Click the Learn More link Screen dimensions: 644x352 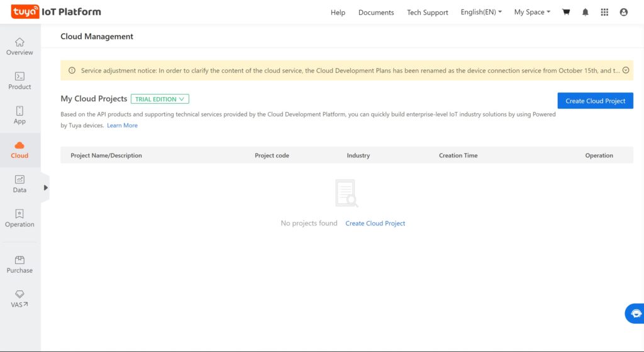(x=122, y=125)
